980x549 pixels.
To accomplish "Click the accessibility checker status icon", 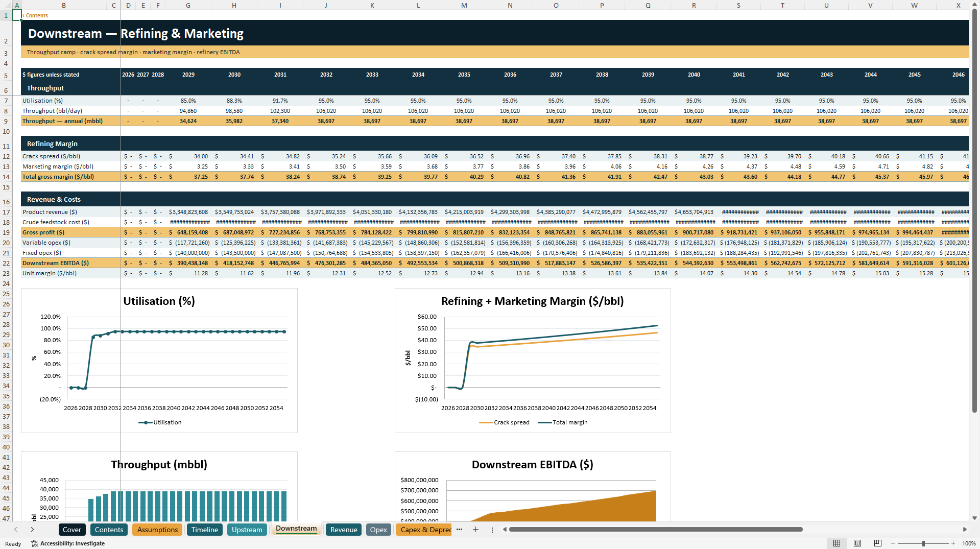I will point(35,543).
